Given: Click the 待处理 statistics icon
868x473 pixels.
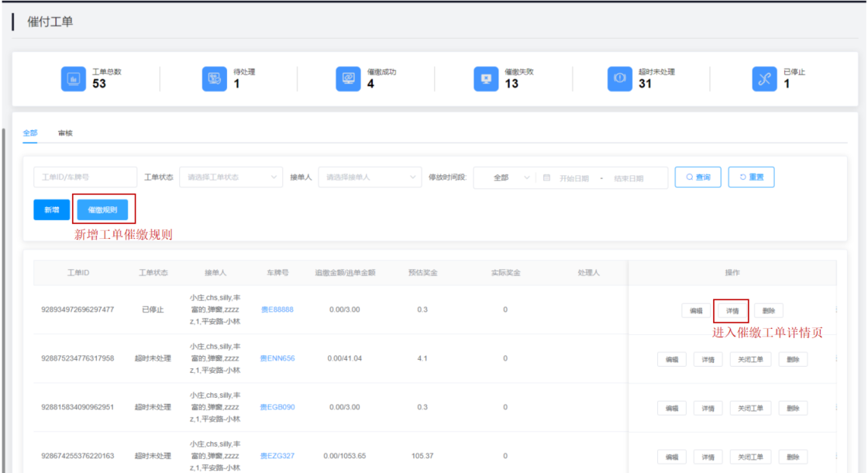Looking at the screenshot, I should pos(214,78).
